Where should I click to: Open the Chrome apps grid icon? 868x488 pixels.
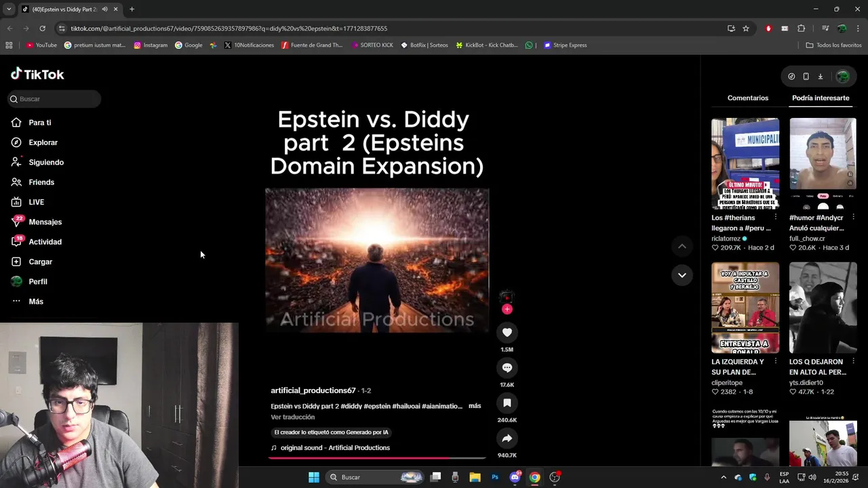pos(9,45)
